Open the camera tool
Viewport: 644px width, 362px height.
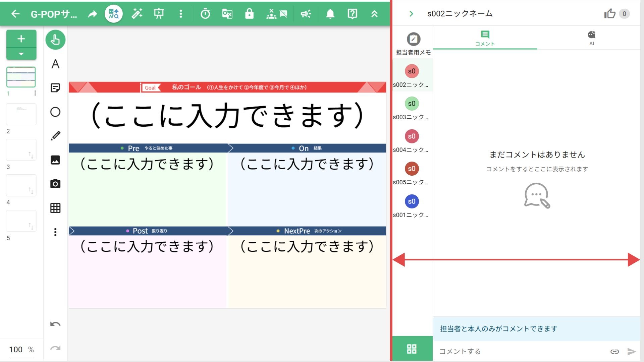pos(55,184)
